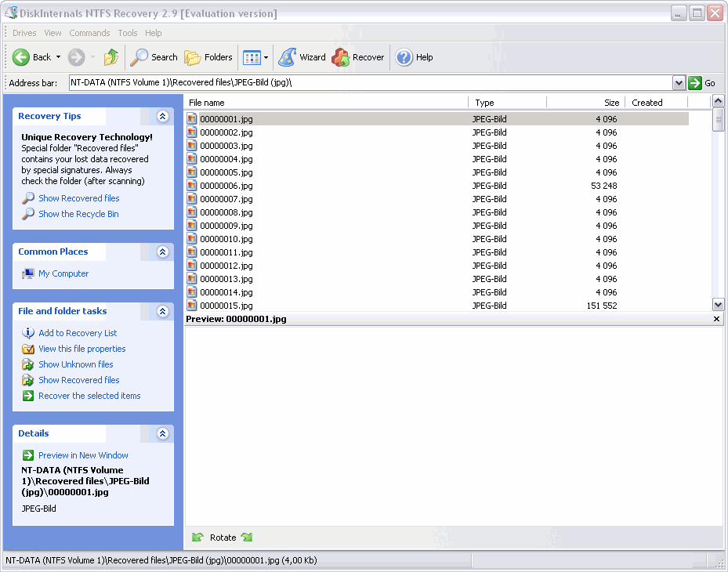Collapse the Details panel
The image size is (728, 572).
[x=162, y=433]
